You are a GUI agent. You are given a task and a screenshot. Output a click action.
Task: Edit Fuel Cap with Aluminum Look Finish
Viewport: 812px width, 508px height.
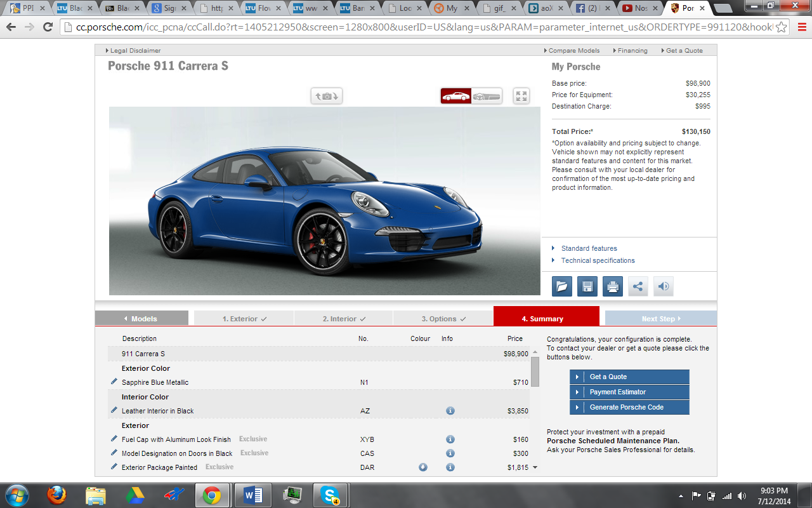[x=114, y=439]
